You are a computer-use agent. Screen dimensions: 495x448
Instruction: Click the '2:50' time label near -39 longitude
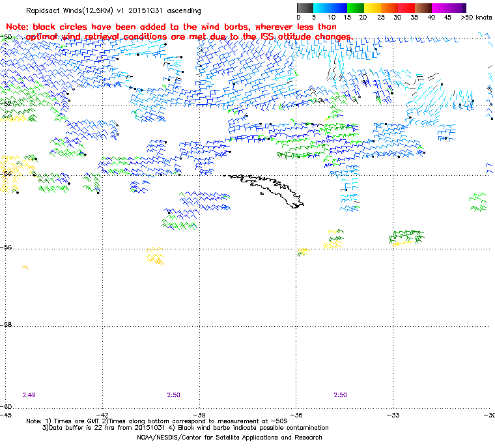pyautogui.click(x=174, y=395)
